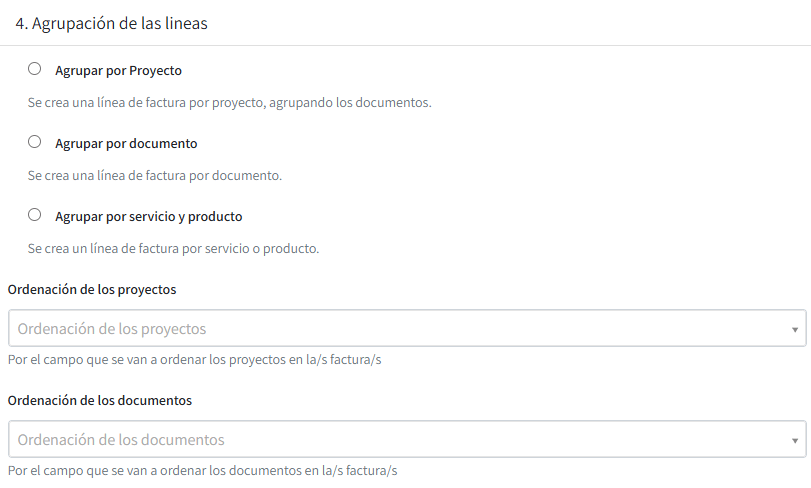Open the Ordenación de los documentos combo box
Screen dimensions: 811x488
pyautogui.click(x=407, y=439)
